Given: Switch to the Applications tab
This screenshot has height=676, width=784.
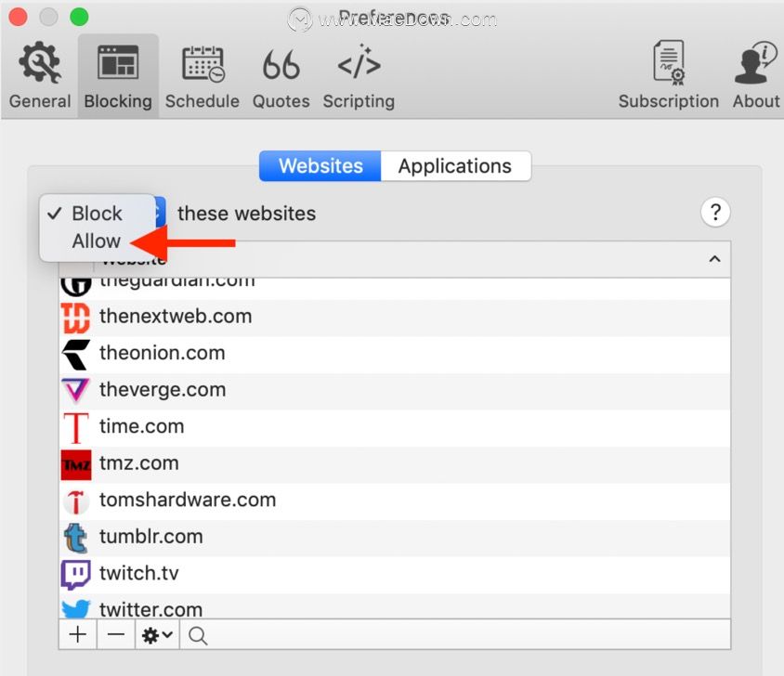Looking at the screenshot, I should pyautogui.click(x=455, y=166).
